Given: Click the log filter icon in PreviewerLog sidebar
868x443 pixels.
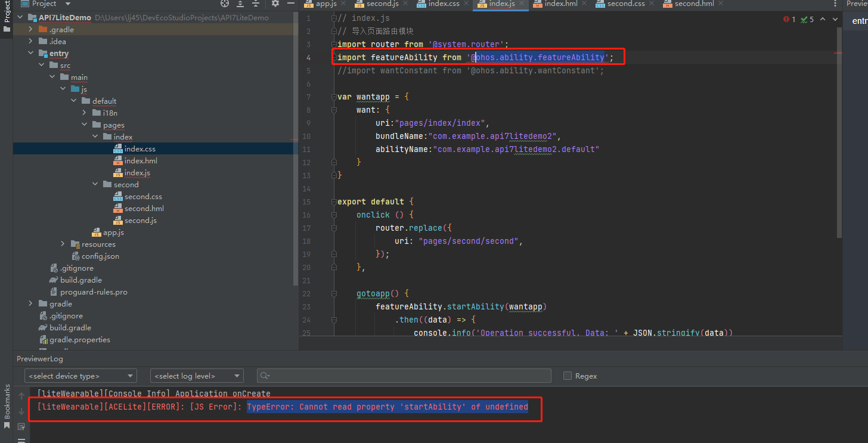Looking at the screenshot, I should (x=21, y=426).
